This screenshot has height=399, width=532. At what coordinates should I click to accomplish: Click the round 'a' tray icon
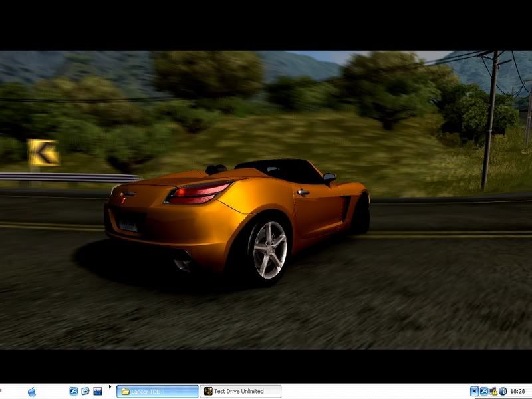(503, 392)
